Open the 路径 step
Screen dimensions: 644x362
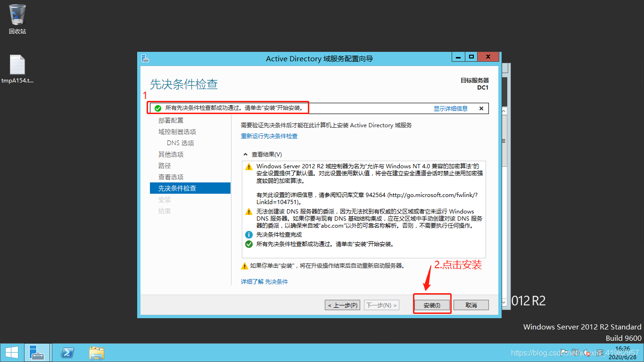pyautogui.click(x=165, y=166)
